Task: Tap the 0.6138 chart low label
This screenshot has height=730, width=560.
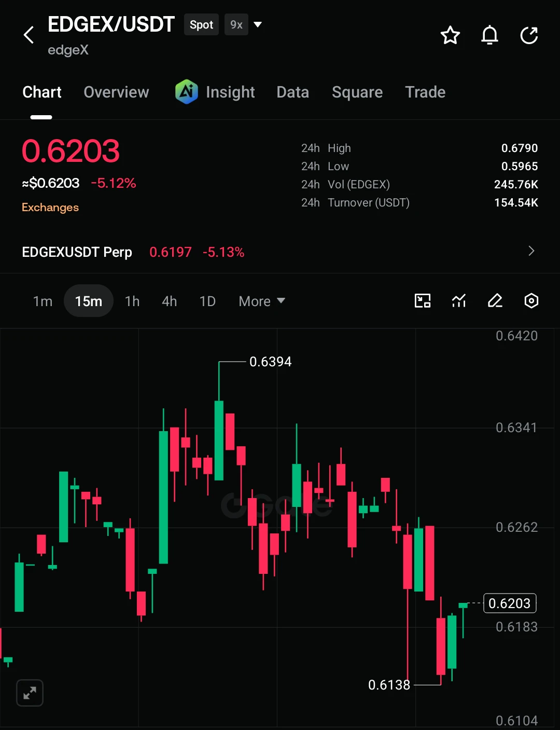Action: pyautogui.click(x=389, y=685)
